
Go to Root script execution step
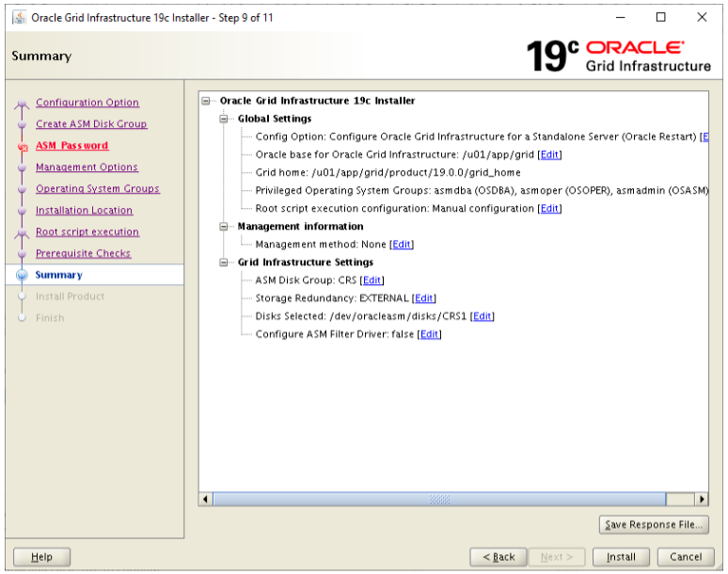[x=87, y=231]
